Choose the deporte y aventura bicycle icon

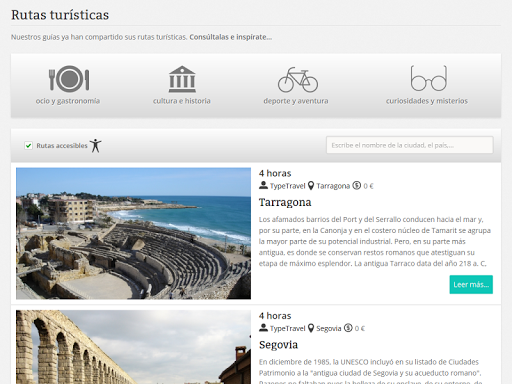click(x=298, y=80)
